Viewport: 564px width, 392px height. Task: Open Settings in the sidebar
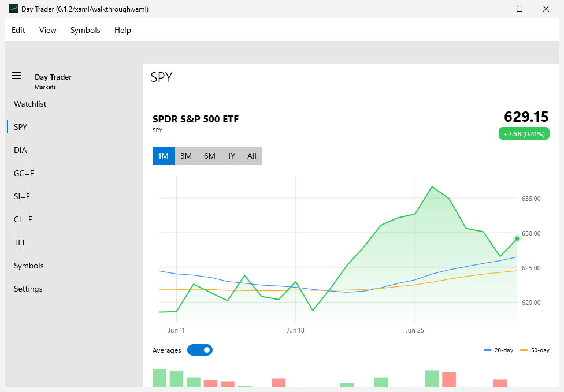coord(74,289)
